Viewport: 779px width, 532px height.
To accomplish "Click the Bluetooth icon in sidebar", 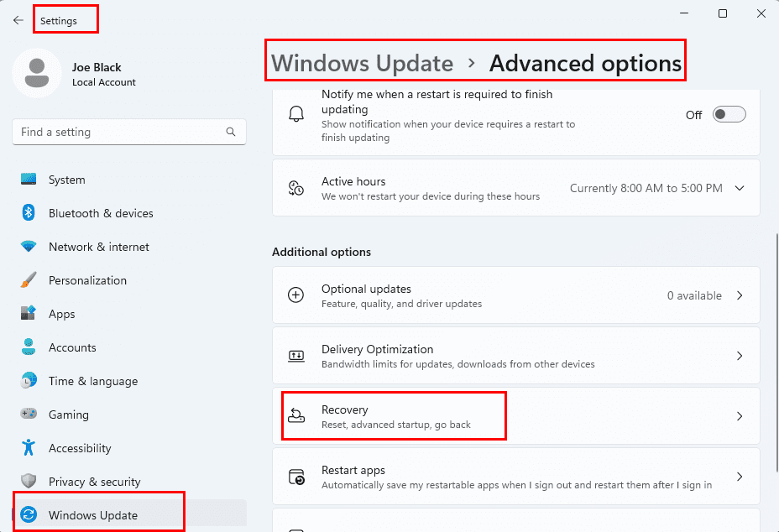I will coord(29,212).
